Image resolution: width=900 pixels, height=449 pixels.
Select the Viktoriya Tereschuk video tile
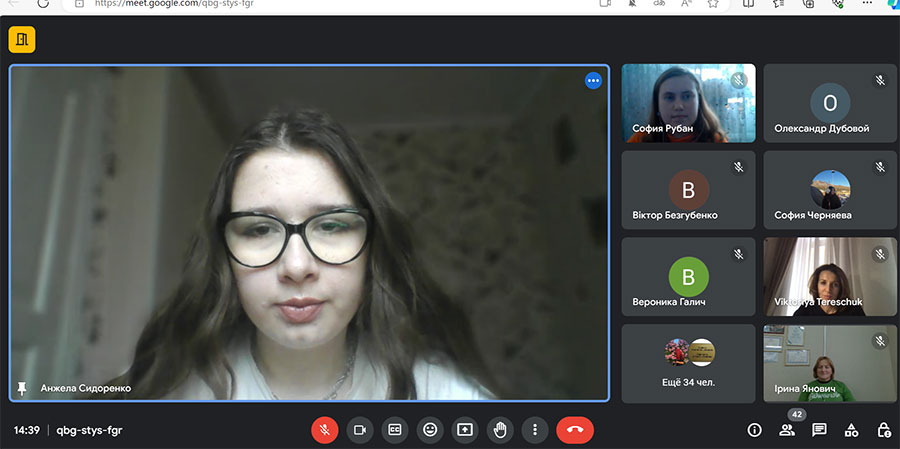tap(830, 277)
